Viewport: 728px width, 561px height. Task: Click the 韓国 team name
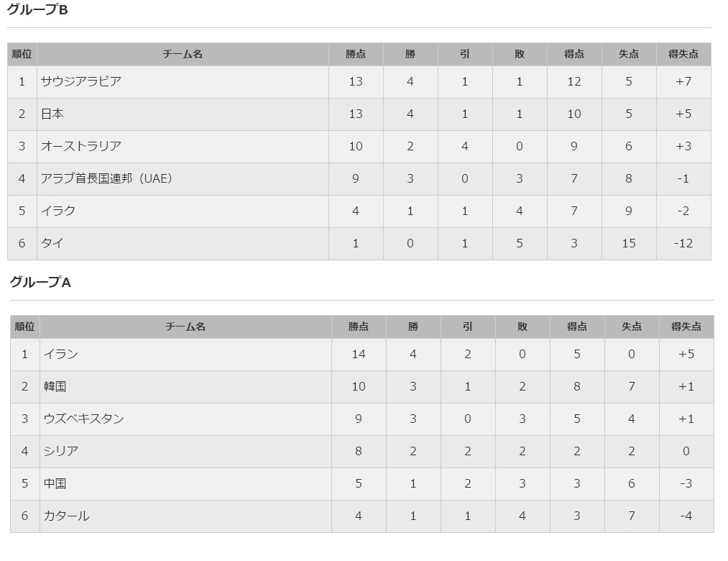pos(55,386)
